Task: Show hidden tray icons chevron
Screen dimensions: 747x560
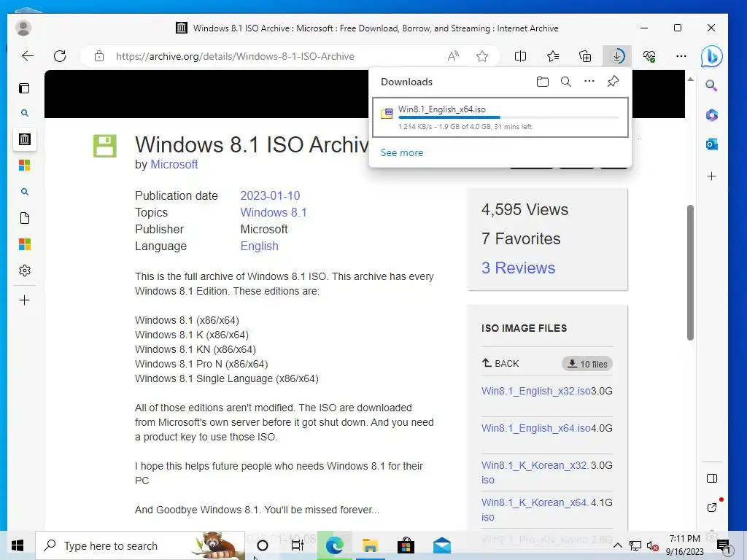Action: [x=617, y=545]
